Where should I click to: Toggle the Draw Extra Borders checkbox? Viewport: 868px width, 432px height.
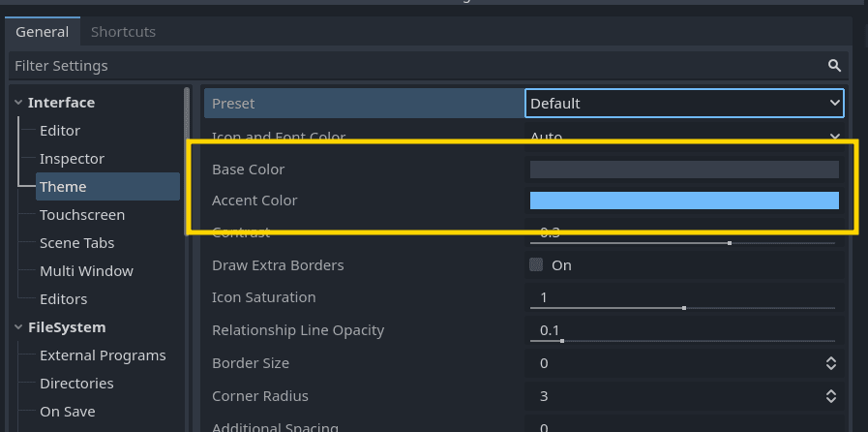coord(536,264)
